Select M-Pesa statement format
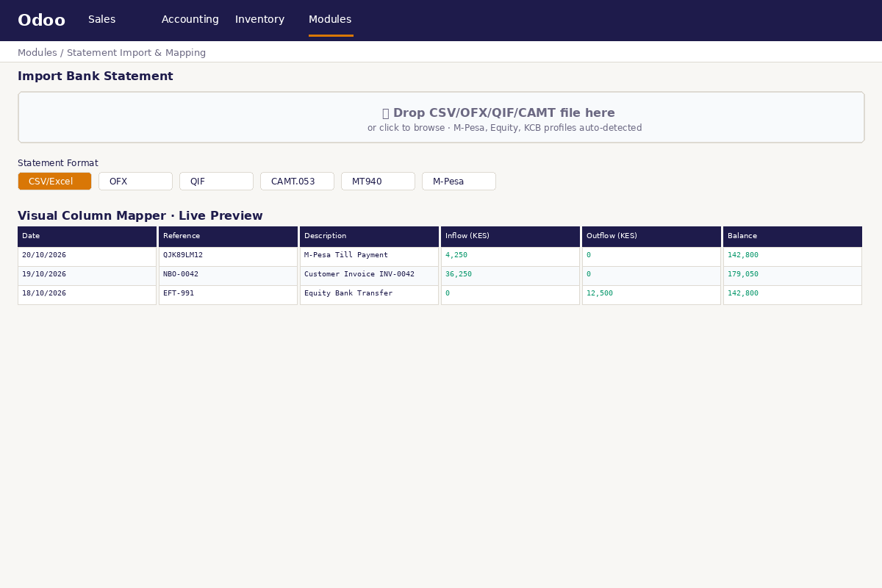Viewport: 882px width, 588px height. [x=459, y=182]
